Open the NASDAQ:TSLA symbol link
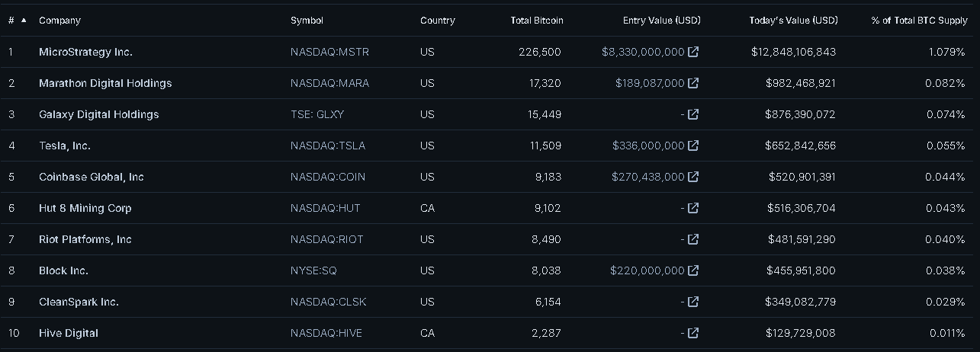This screenshot has height=352, width=980. click(x=327, y=146)
